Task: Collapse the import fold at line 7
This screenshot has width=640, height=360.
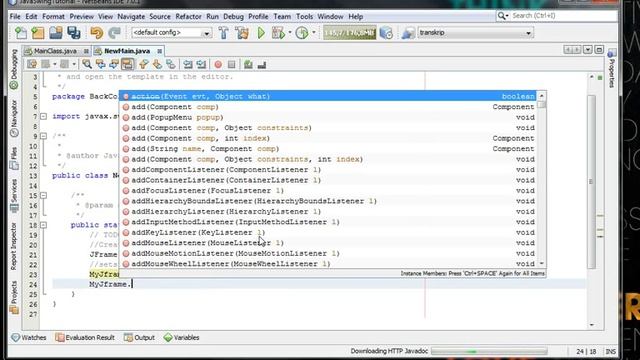Action: point(43,116)
